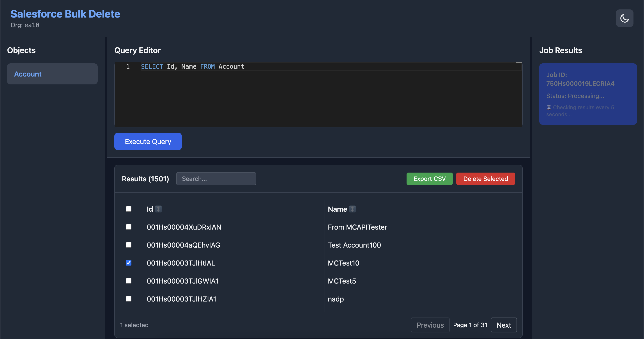Go to the Next results page

[x=504, y=325]
